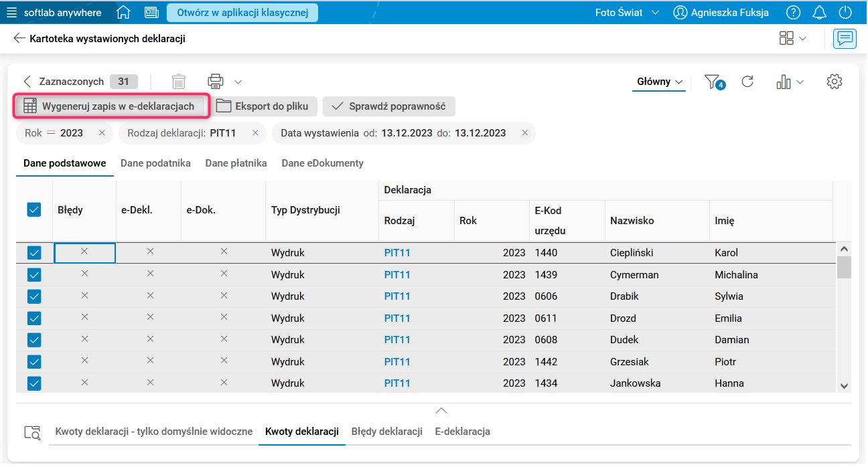This screenshot has width=868, height=467.
Task: Switch to Dane podstawowe tab
Action: point(65,163)
